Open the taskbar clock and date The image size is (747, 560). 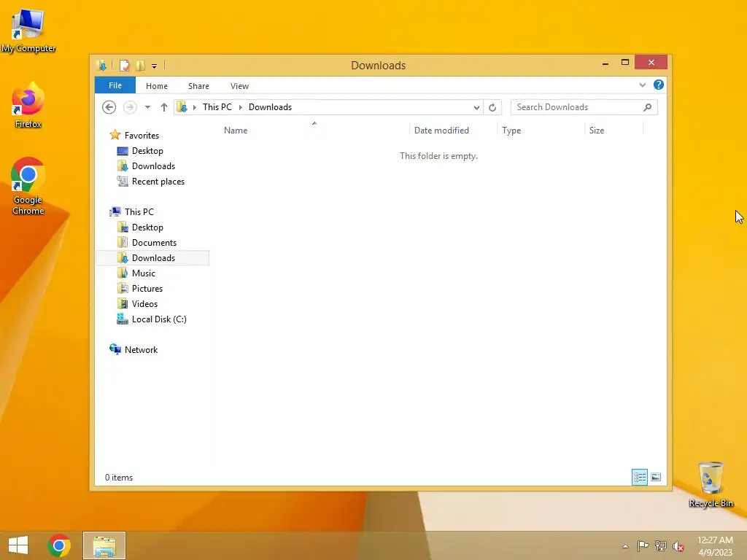[x=716, y=546]
